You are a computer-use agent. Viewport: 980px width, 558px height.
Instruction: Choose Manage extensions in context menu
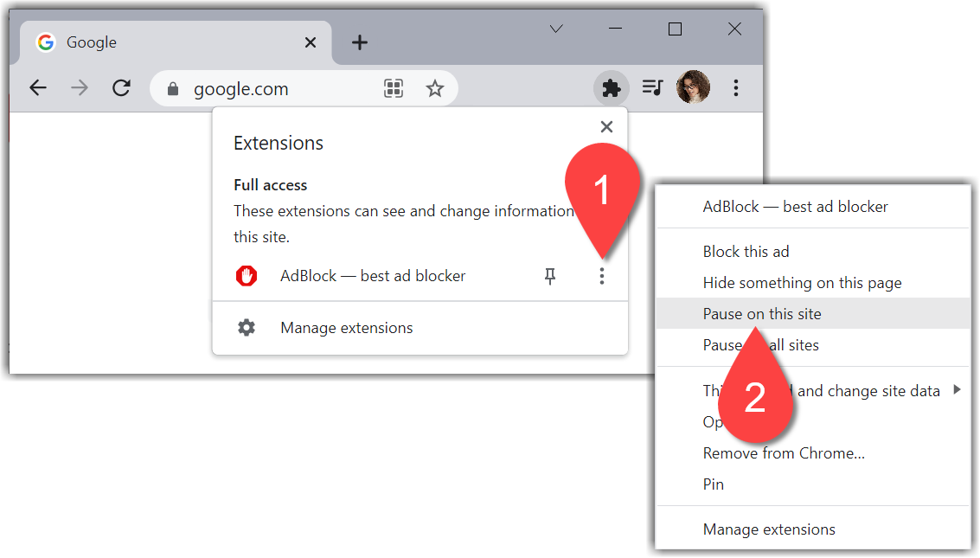point(813,529)
